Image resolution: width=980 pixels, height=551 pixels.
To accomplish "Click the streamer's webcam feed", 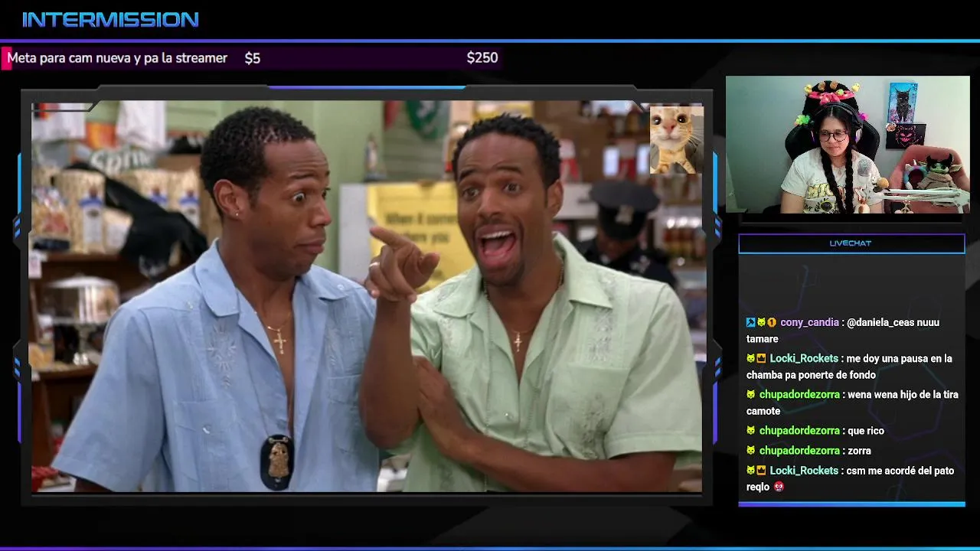I will [x=848, y=144].
